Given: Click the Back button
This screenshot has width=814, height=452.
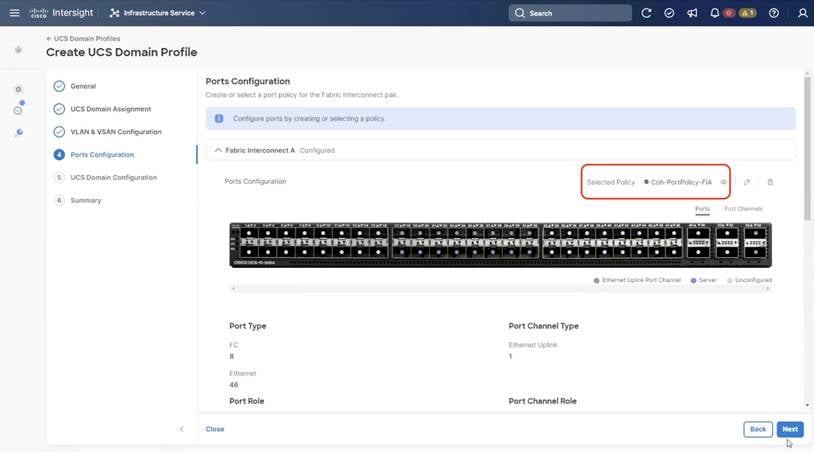Looking at the screenshot, I should [x=758, y=429].
